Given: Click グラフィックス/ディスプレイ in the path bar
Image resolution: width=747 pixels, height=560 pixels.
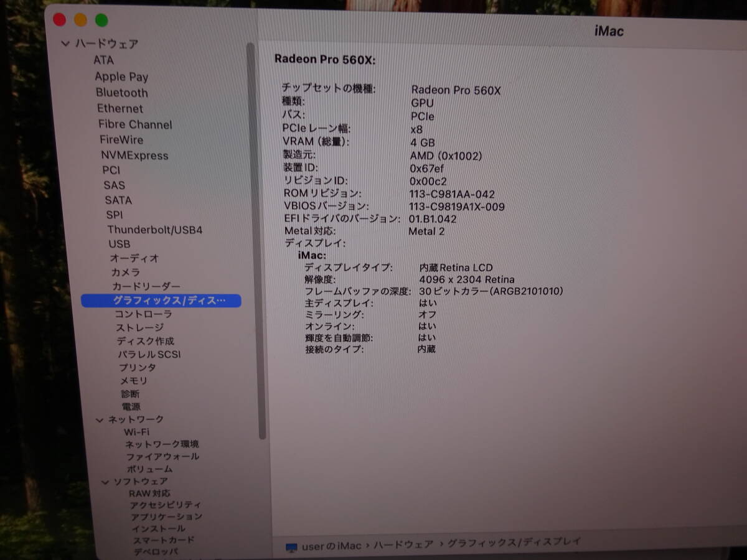Looking at the screenshot, I should point(514,543).
